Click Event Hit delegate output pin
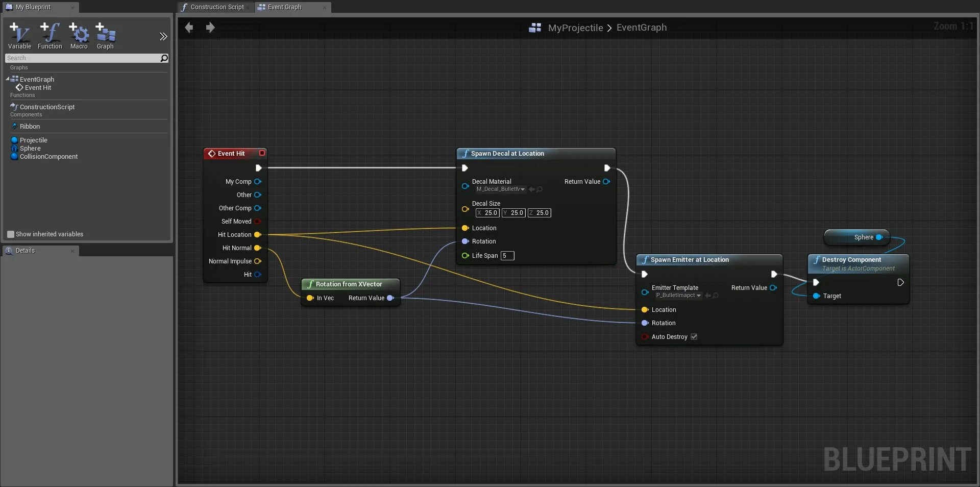 coord(262,153)
